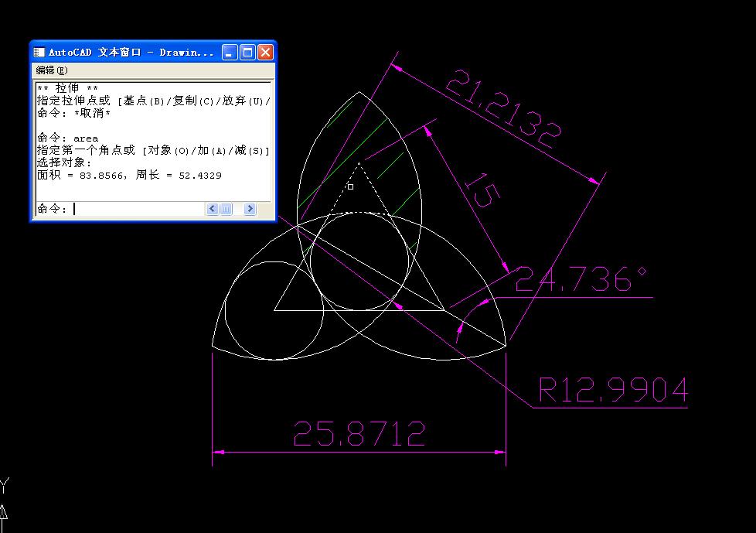The height and width of the screenshot is (533, 756).
Task: Click the UCS Y-axis icon at bottom left
Action: 6,503
